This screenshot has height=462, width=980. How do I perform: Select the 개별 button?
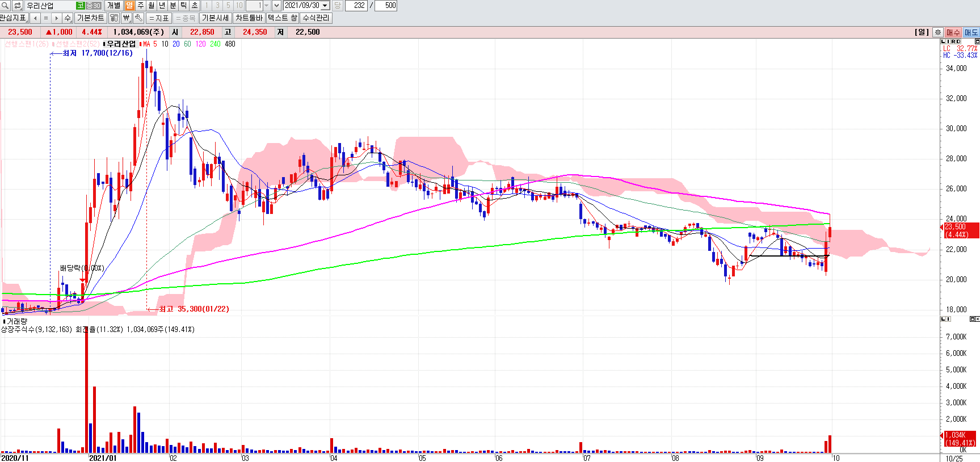pyautogui.click(x=113, y=6)
